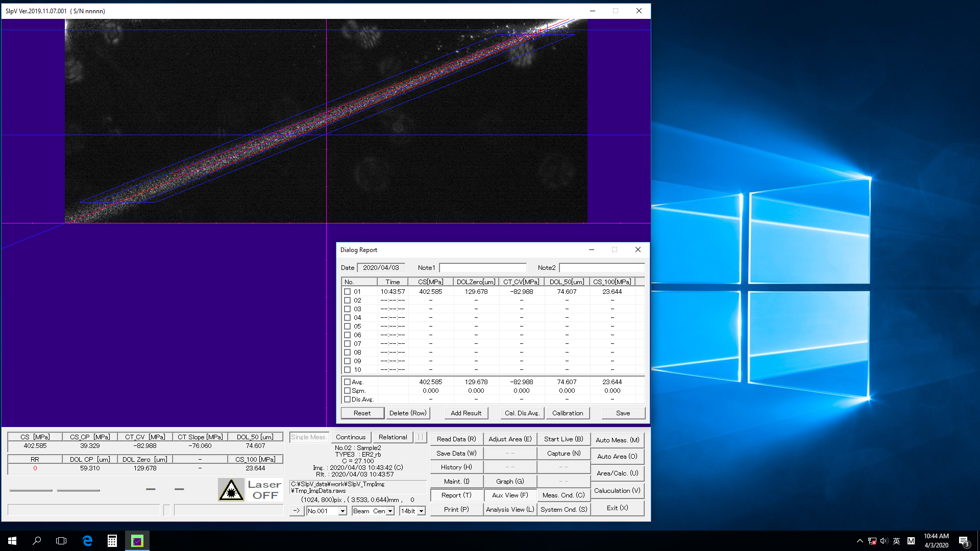Click Delete (Row) button
Viewport: 980px width, 551px height.
point(408,413)
